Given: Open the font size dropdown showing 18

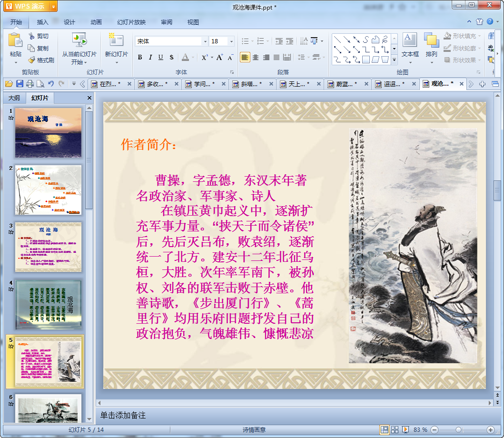Looking at the screenshot, I should click(231, 41).
